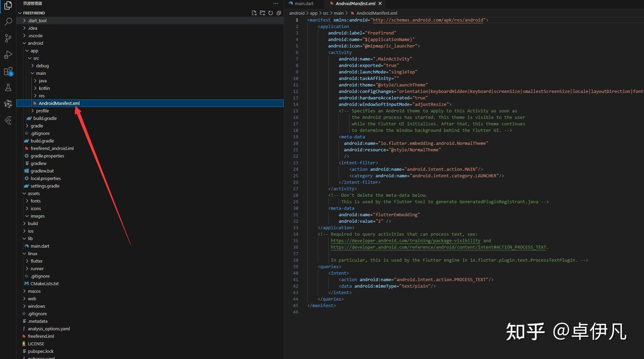644x359 pixels.
Task: Open Run and Debug view
Action: (8, 55)
